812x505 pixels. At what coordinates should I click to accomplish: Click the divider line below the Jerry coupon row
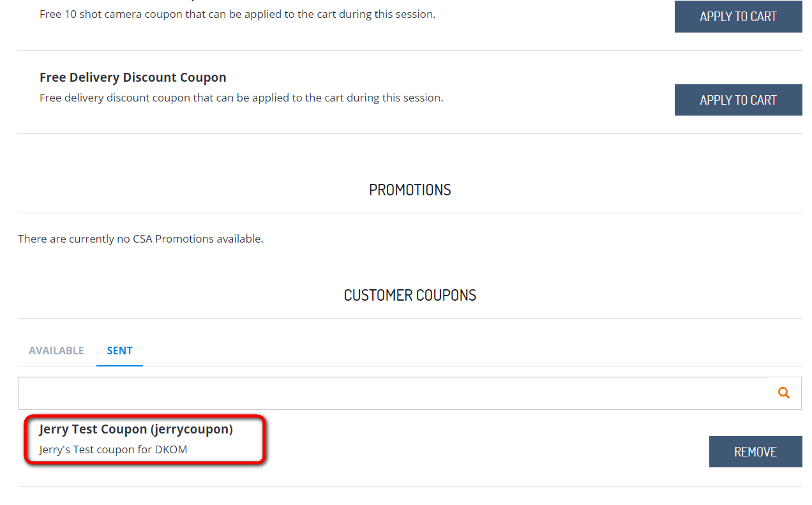pyautogui.click(x=410, y=486)
